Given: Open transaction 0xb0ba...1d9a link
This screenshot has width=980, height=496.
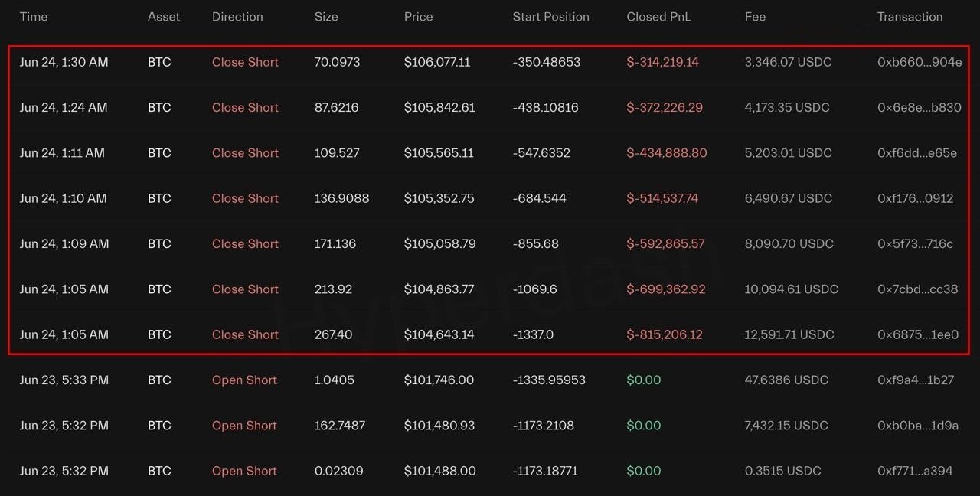Looking at the screenshot, I should pos(916,426).
